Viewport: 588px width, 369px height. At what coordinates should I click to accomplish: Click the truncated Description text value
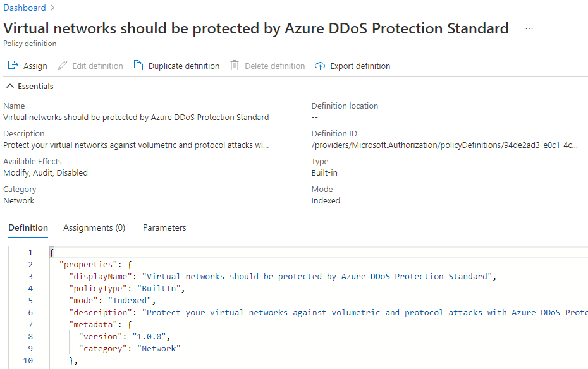coord(136,145)
